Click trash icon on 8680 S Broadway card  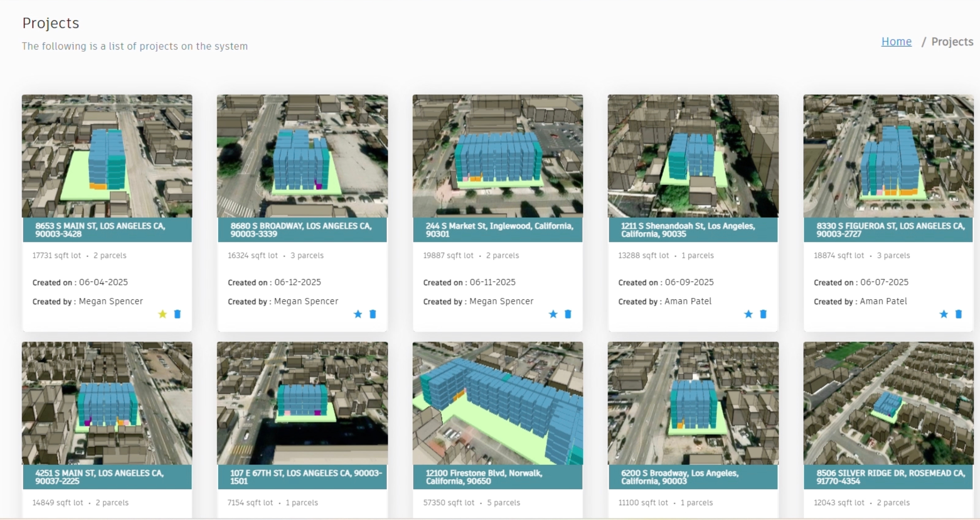pyautogui.click(x=373, y=314)
